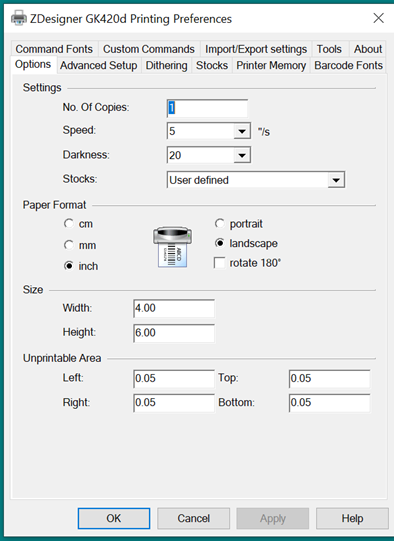This screenshot has height=541, width=394.
Task: Click the Right unprintable area field
Action: click(174, 403)
